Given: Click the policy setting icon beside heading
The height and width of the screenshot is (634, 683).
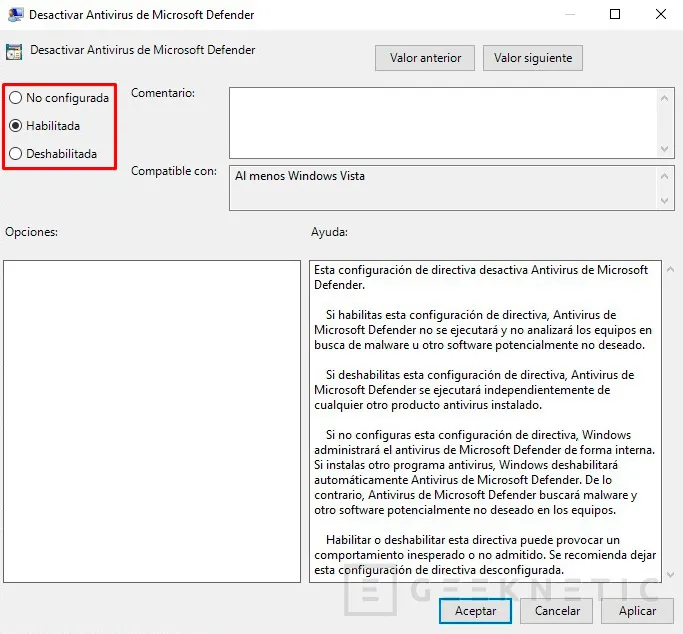Looking at the screenshot, I should (14, 52).
